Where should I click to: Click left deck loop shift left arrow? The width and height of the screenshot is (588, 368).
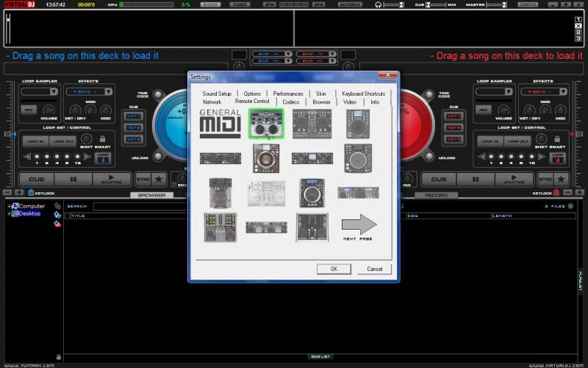click(27, 157)
